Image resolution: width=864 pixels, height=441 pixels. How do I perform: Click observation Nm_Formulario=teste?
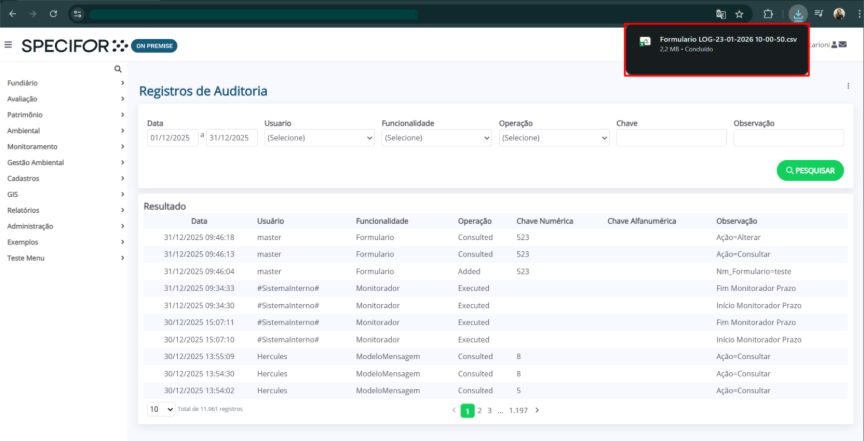tap(754, 272)
